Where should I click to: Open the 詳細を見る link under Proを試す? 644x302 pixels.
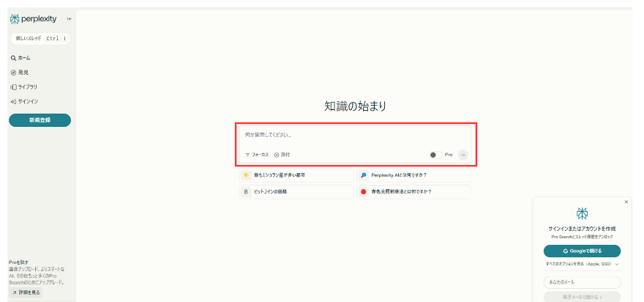click(x=26, y=292)
